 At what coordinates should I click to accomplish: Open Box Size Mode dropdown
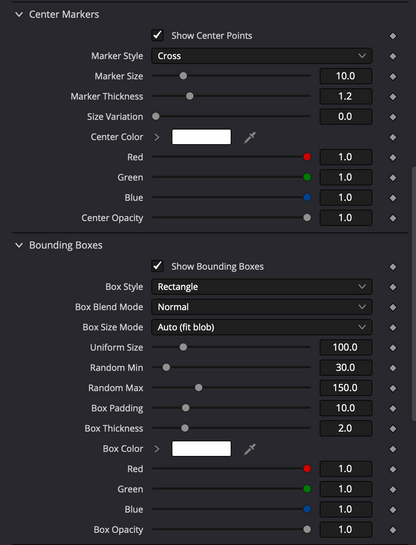pyautogui.click(x=262, y=327)
